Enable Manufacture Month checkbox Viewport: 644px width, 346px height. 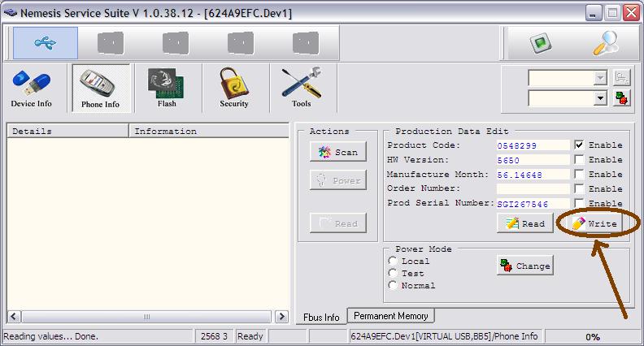pyautogui.click(x=579, y=174)
